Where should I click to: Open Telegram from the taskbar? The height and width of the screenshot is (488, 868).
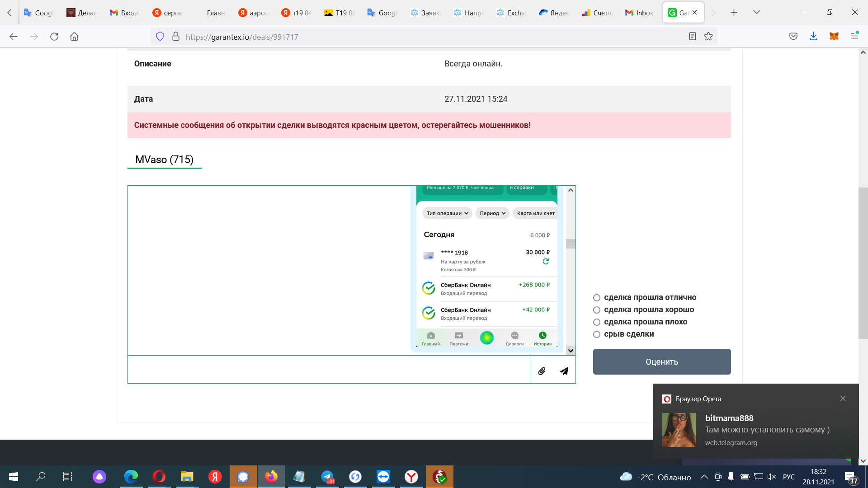(327, 477)
